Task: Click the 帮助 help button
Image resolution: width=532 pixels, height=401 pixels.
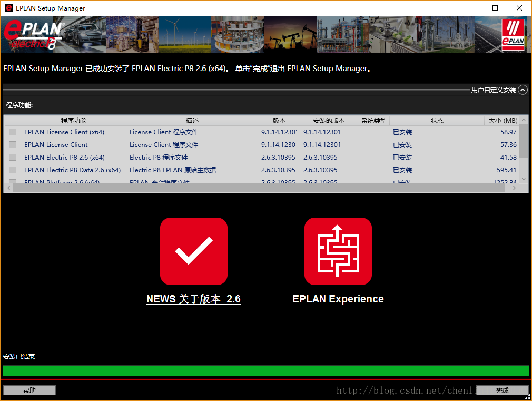Action: click(29, 390)
